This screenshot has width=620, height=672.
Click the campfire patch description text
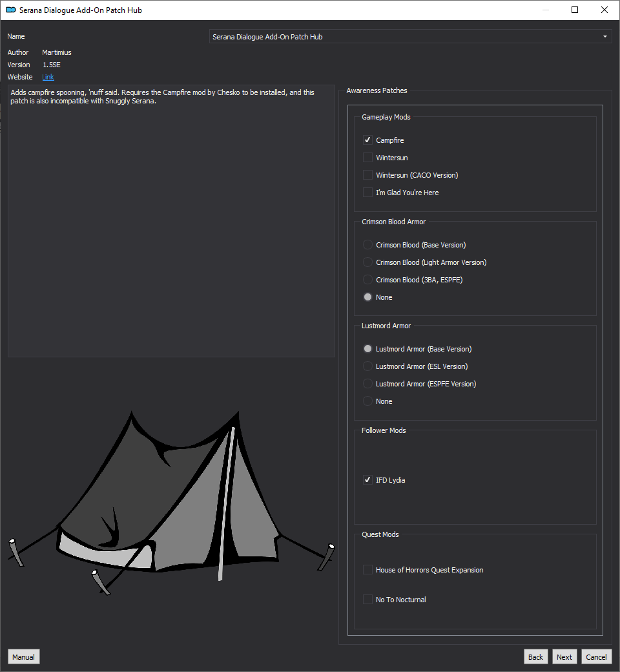point(162,96)
